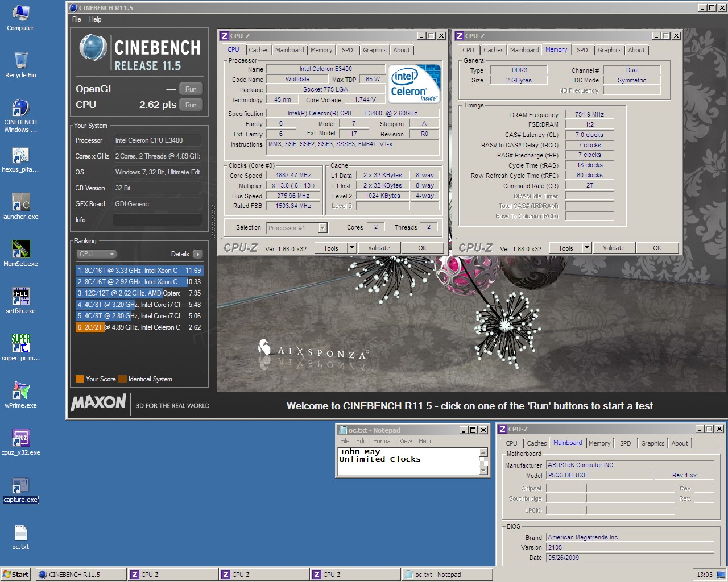Click the Core Voltage value 1.744 V
Viewport: 728px width, 582px height.
[x=365, y=100]
